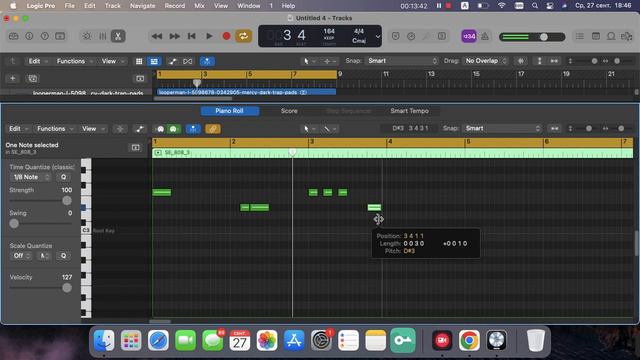Viewport: 640px width, 360px height.
Task: Toggle MIDI Out icon in Piano Roll
Action: [x=160, y=129]
